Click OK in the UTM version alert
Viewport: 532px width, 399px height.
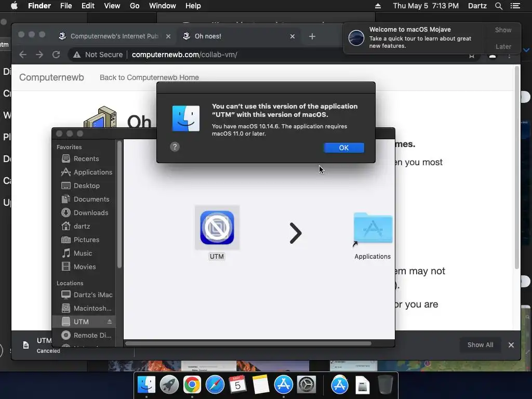(x=344, y=148)
